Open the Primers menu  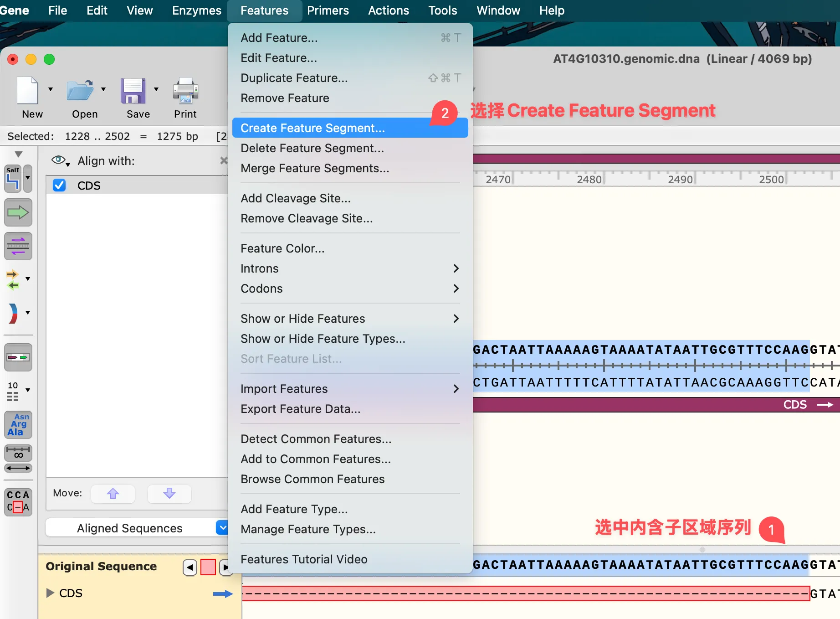(x=328, y=10)
